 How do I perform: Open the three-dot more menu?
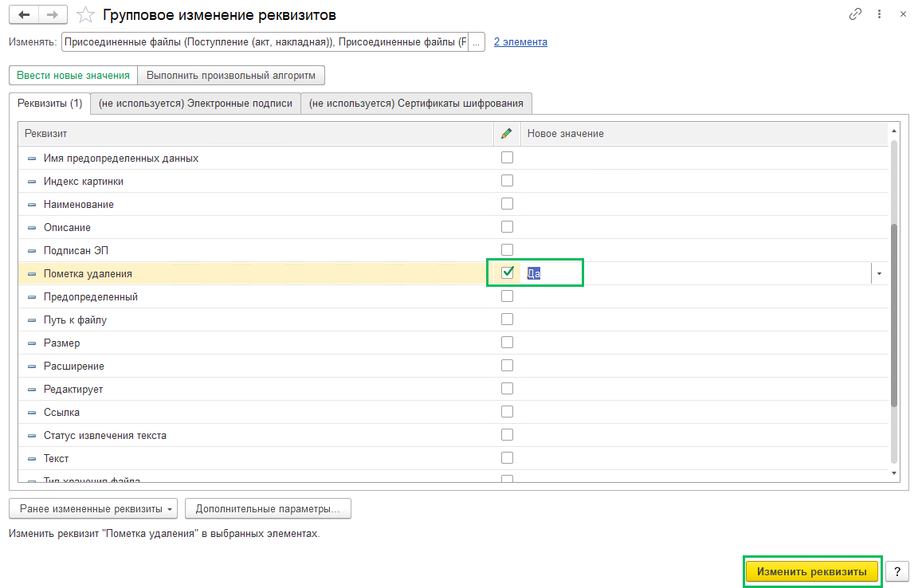pos(879,14)
